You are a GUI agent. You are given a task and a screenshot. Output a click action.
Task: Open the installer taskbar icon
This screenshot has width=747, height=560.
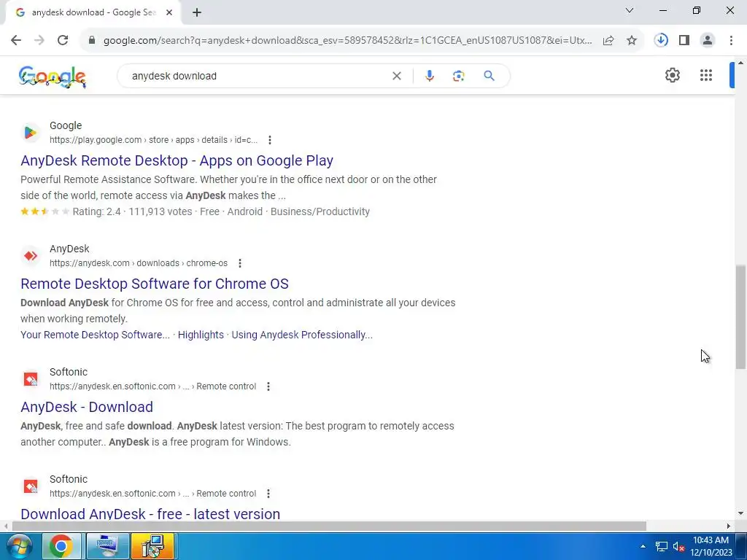[152, 546]
